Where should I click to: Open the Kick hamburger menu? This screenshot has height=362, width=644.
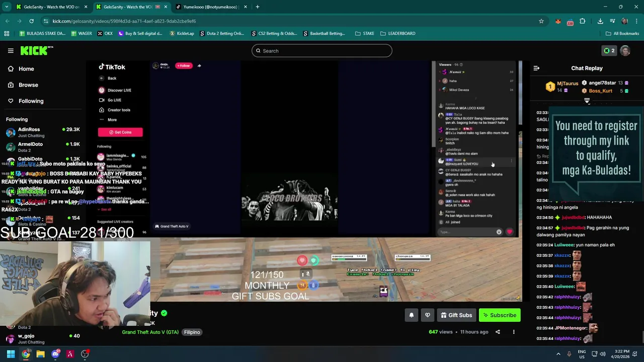(11, 51)
